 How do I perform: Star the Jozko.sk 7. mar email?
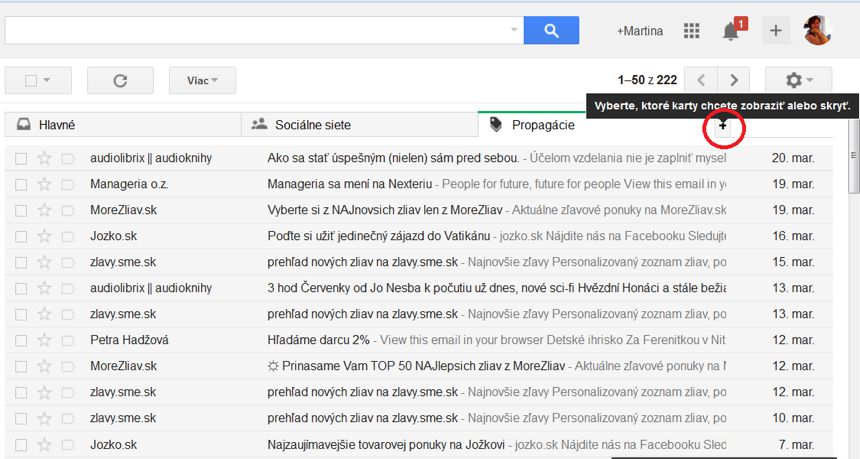(x=44, y=444)
